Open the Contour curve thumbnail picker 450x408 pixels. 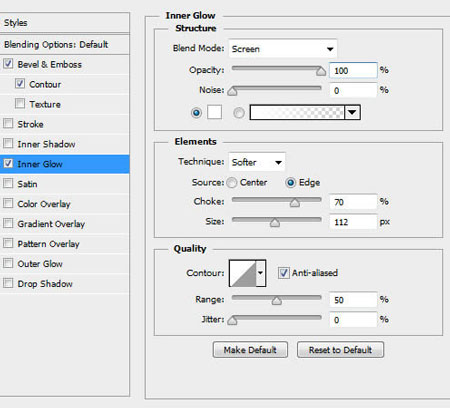[243, 273]
